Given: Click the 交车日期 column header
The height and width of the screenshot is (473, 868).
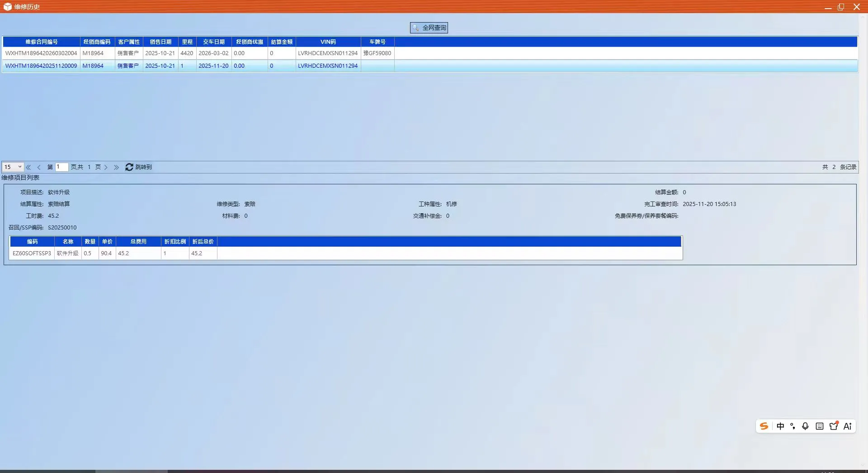Looking at the screenshot, I should click(x=213, y=42).
